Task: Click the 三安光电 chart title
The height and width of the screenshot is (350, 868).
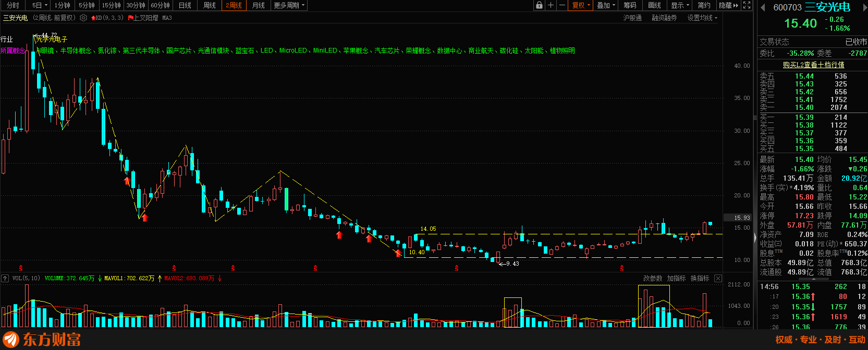Action: click(15, 18)
